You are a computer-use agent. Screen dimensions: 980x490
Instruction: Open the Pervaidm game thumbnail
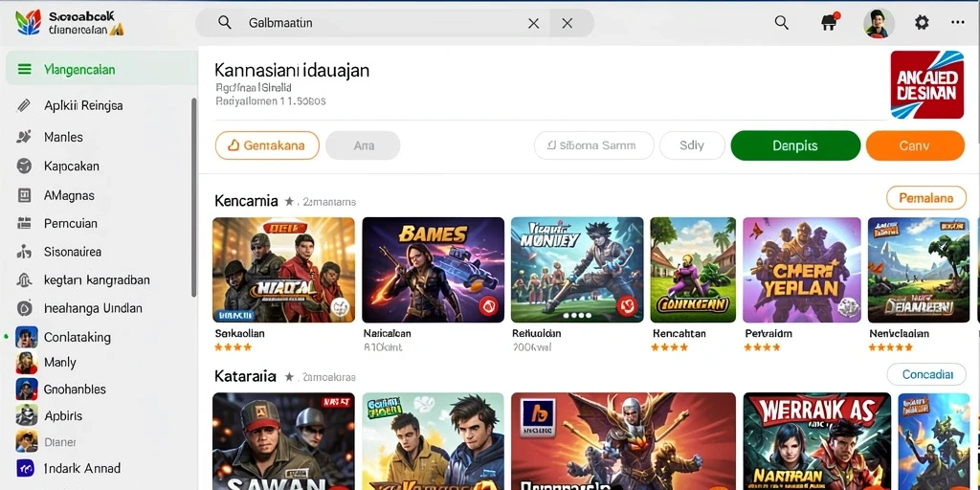coord(801,270)
